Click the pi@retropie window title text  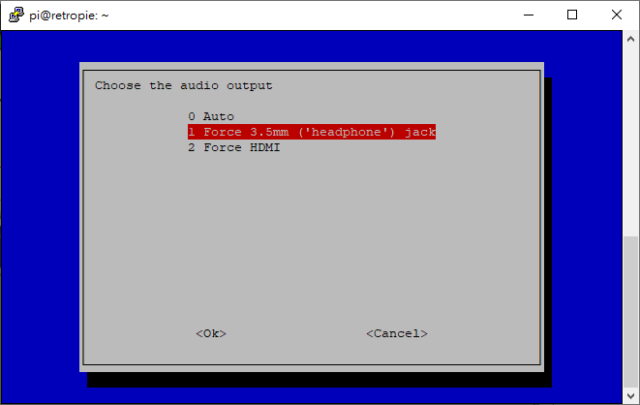(69, 16)
